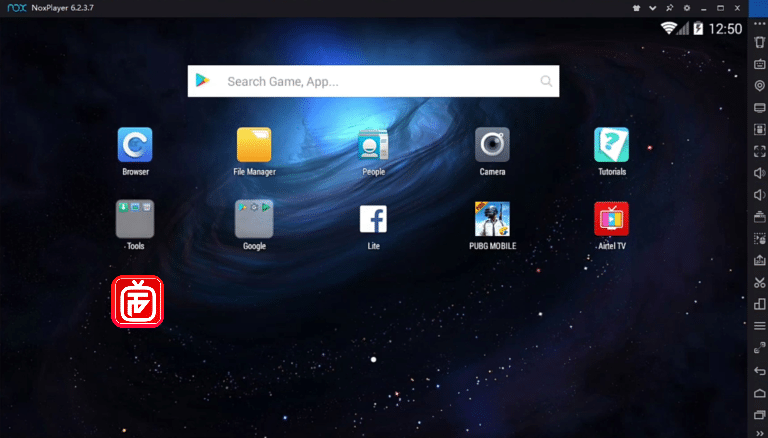Focus the Search Game, App field
The height and width of the screenshot is (438, 768).
pos(373,81)
